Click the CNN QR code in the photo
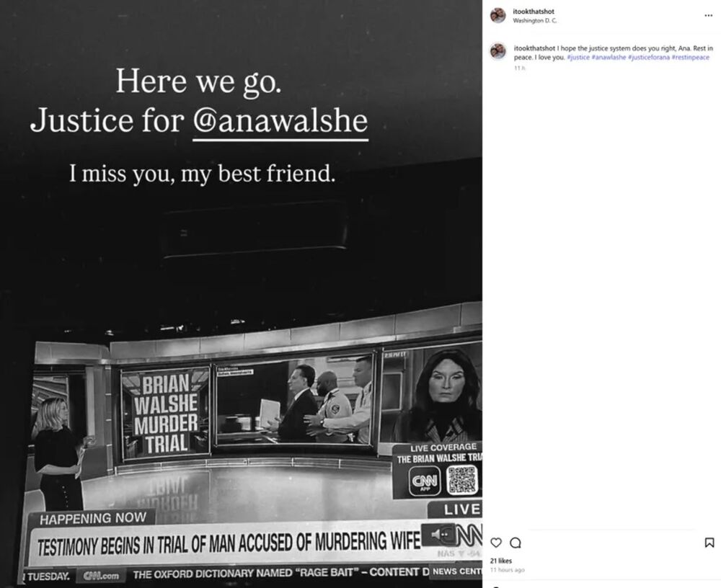Viewport: 721px width, 588px height. tap(462, 481)
